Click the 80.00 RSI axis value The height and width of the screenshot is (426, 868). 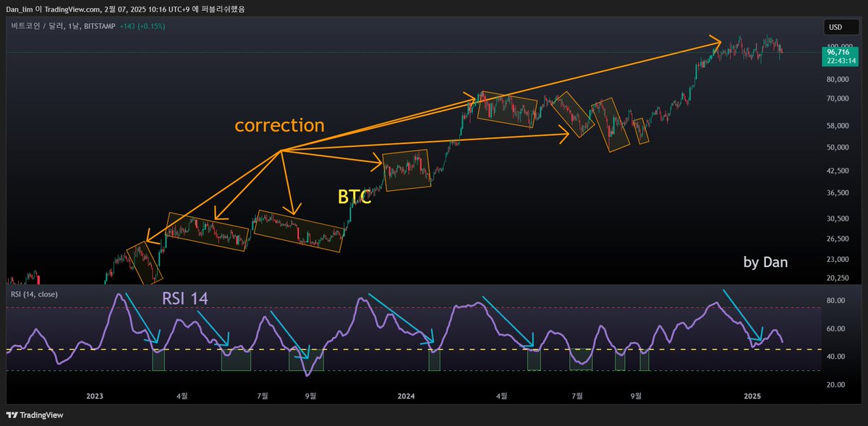(837, 301)
